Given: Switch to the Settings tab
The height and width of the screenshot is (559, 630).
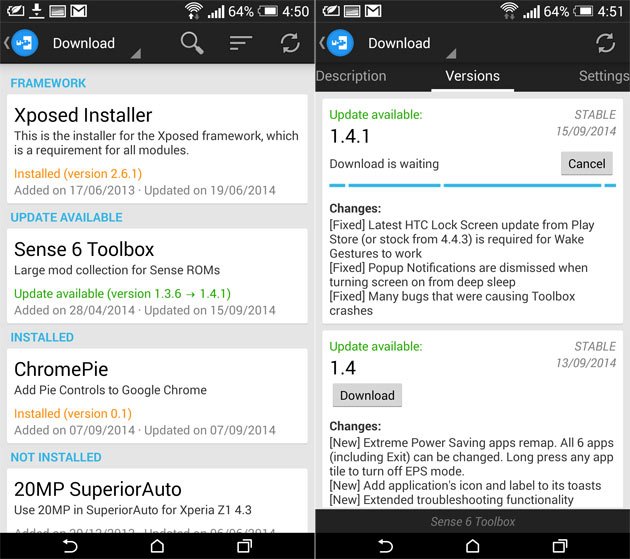Looking at the screenshot, I should tap(604, 76).
